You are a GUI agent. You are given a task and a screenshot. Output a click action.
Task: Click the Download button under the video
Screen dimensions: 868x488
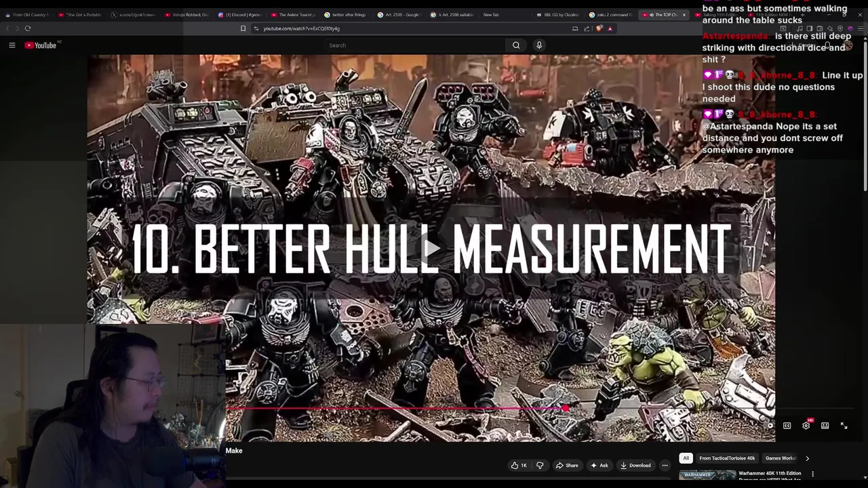pyautogui.click(x=635, y=466)
